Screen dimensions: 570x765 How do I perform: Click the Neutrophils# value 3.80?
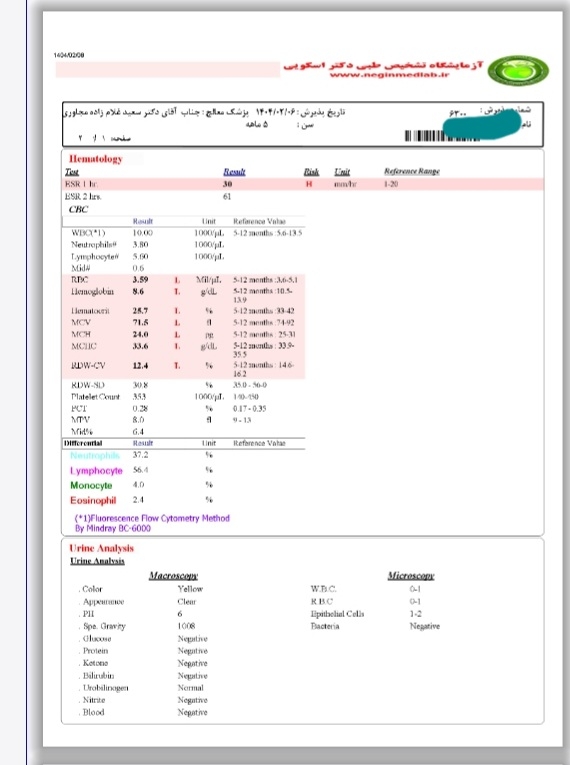point(141,244)
